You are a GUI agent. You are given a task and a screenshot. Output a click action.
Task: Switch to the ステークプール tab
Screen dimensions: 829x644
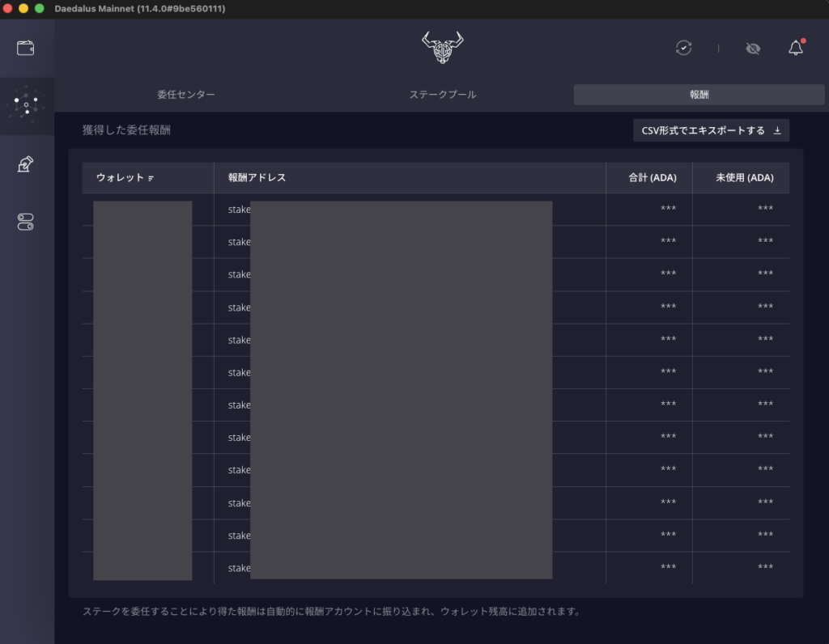point(443,95)
